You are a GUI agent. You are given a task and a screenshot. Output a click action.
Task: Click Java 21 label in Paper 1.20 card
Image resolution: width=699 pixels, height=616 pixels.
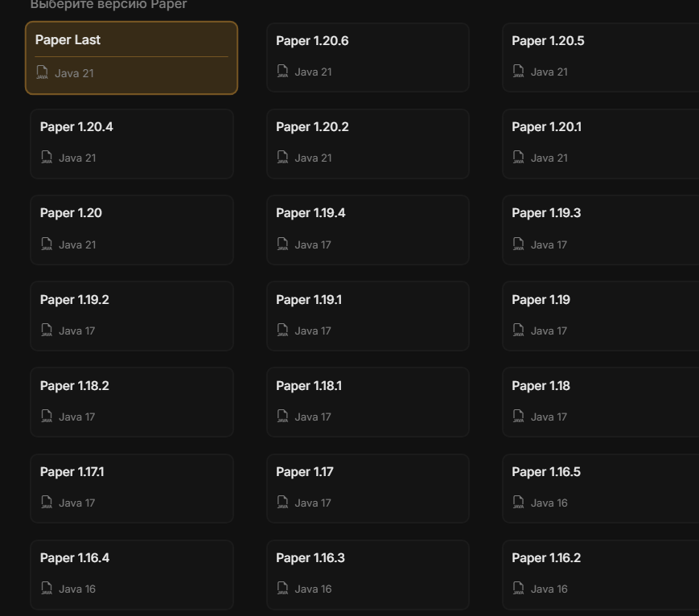point(77,244)
